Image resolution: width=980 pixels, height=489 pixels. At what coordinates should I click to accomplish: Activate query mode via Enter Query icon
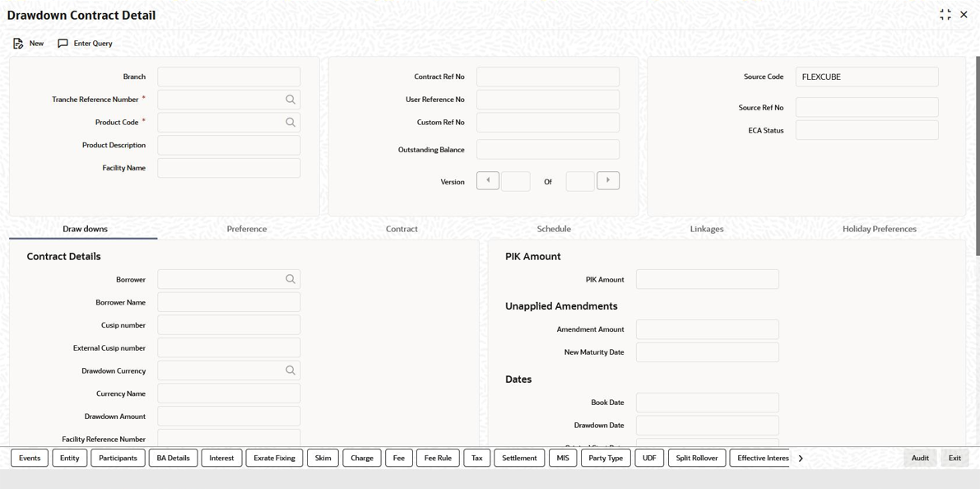(85, 43)
